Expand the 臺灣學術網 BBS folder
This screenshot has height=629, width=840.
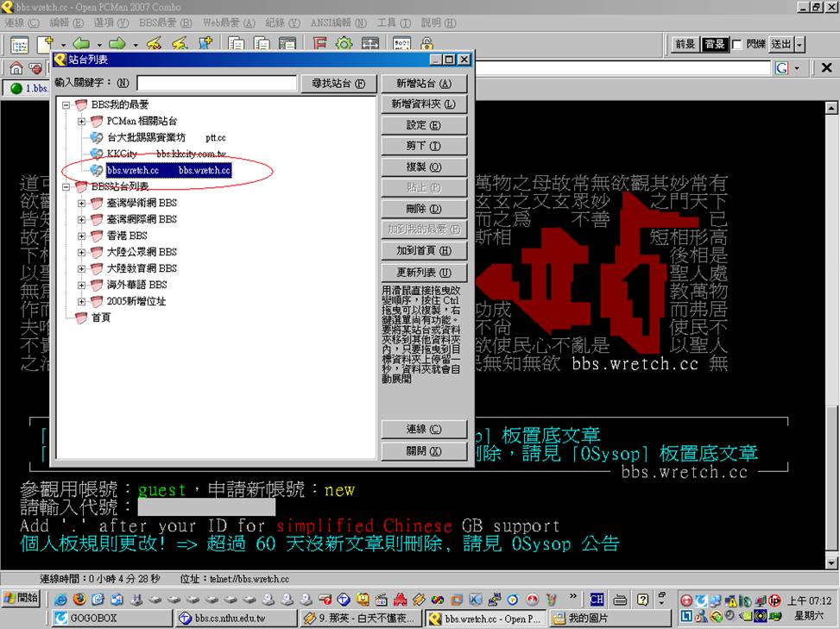click(82, 203)
